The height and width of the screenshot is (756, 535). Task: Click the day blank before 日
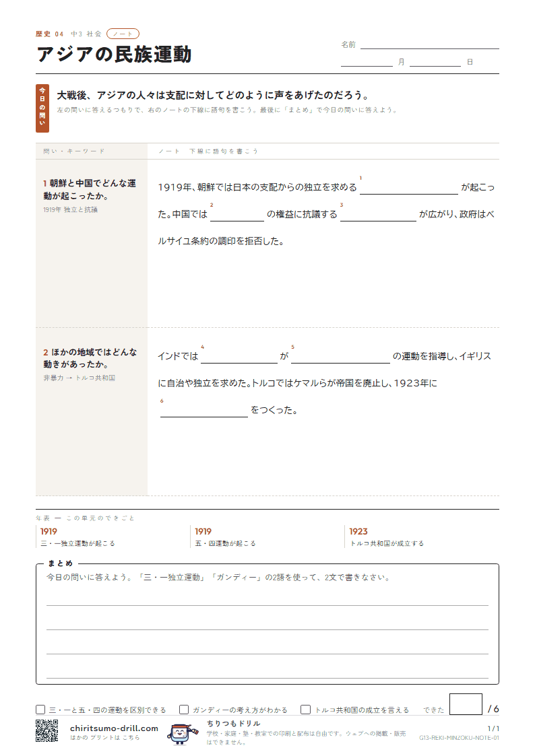tap(435, 62)
